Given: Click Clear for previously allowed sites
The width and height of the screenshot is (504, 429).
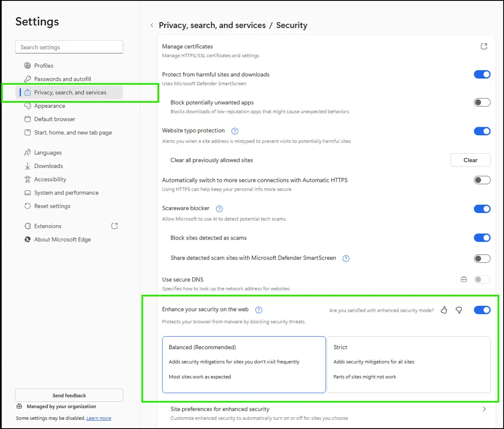Looking at the screenshot, I should 470,160.
